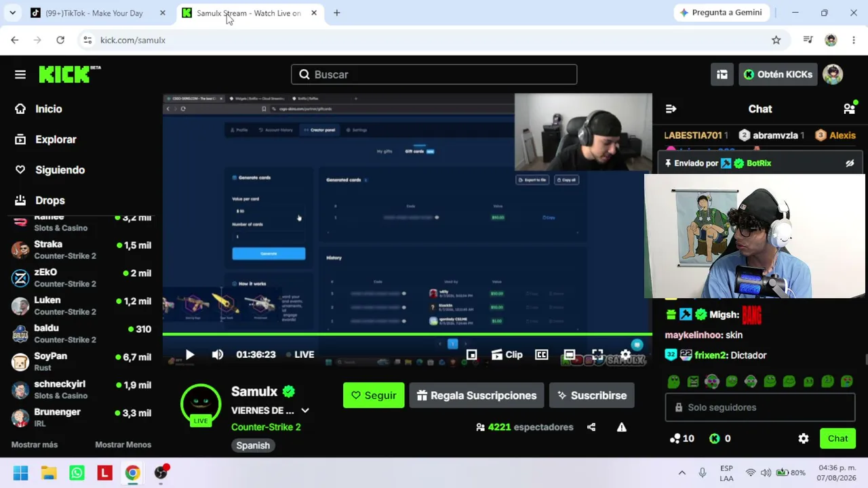
Task: Collapse the chat panel with the arrow icon
Action: 671,109
